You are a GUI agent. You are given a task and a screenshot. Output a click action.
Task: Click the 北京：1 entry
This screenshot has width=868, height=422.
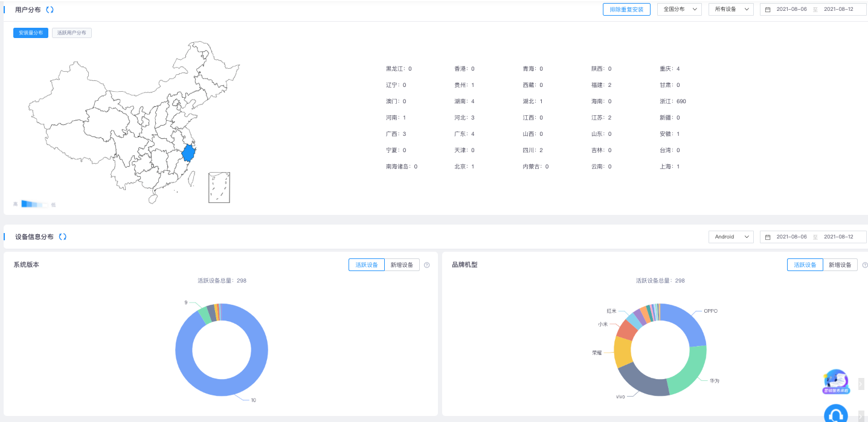click(x=464, y=167)
